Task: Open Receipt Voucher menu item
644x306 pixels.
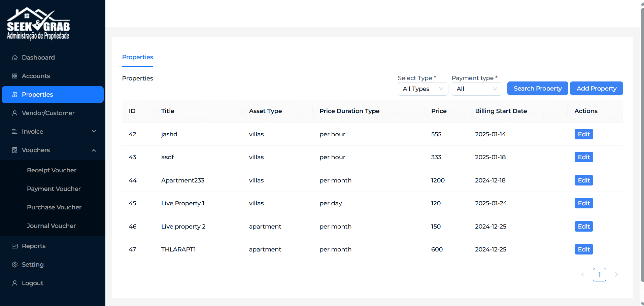Action: (52, 170)
